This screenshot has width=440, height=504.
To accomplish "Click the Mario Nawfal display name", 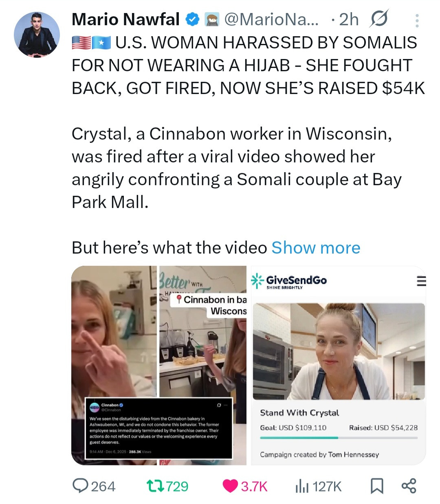I will pyautogui.click(x=125, y=19).
